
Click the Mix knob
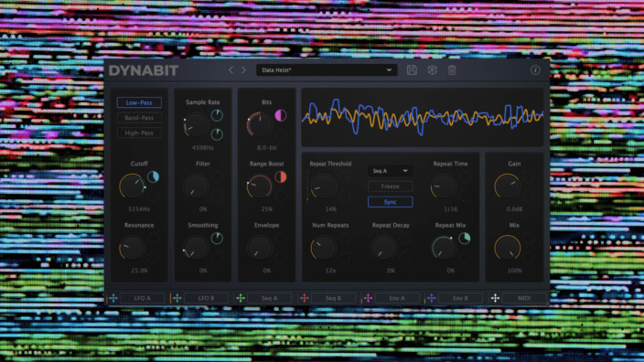[x=508, y=248]
